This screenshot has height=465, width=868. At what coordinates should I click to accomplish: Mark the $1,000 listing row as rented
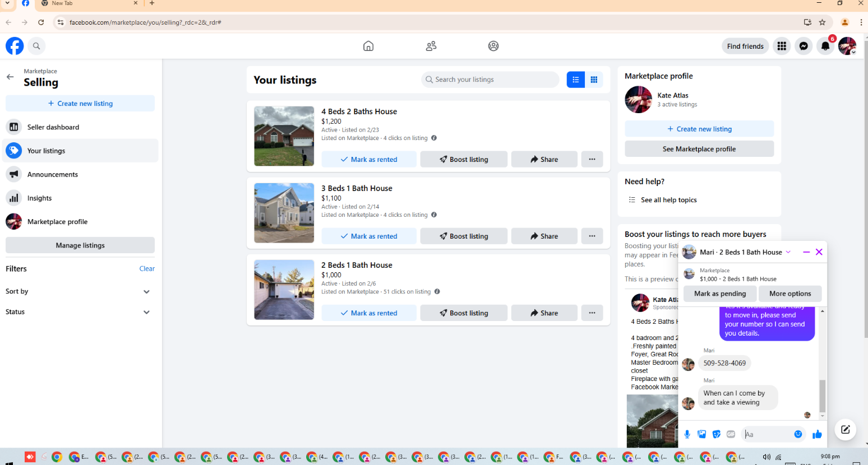point(369,313)
